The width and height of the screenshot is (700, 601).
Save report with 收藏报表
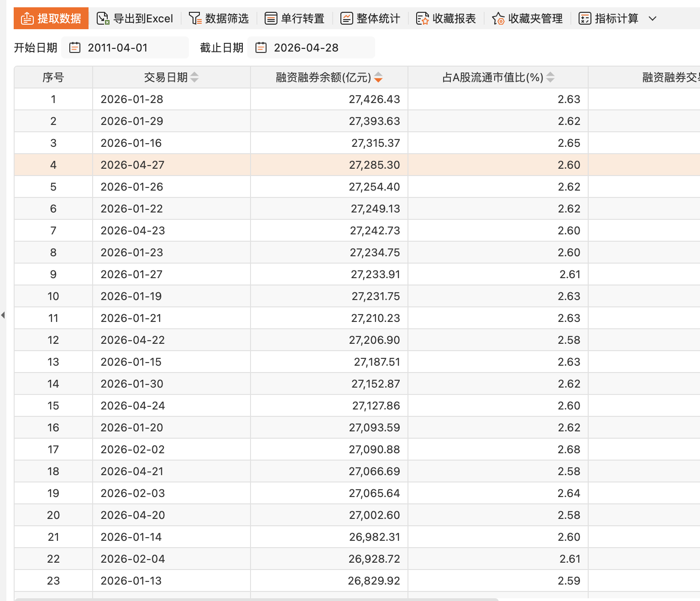[x=446, y=19]
